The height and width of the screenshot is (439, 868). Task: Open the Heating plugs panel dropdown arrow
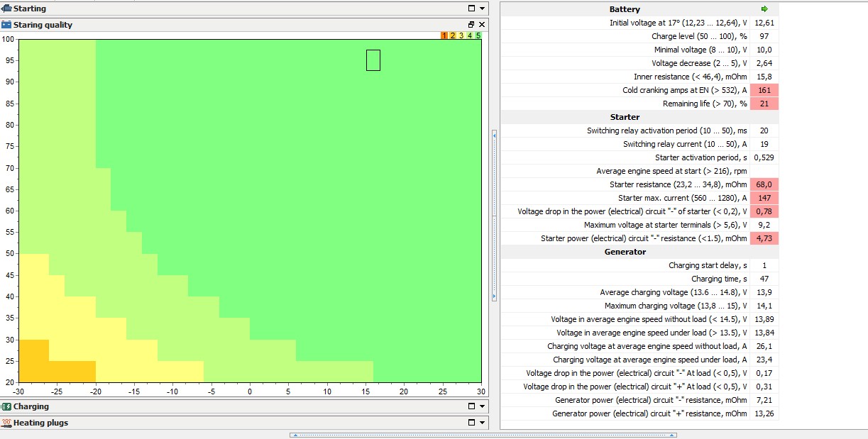(x=482, y=423)
